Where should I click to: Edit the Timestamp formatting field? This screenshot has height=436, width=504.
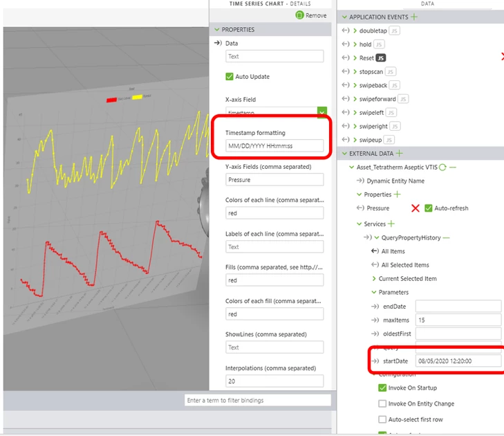(274, 145)
